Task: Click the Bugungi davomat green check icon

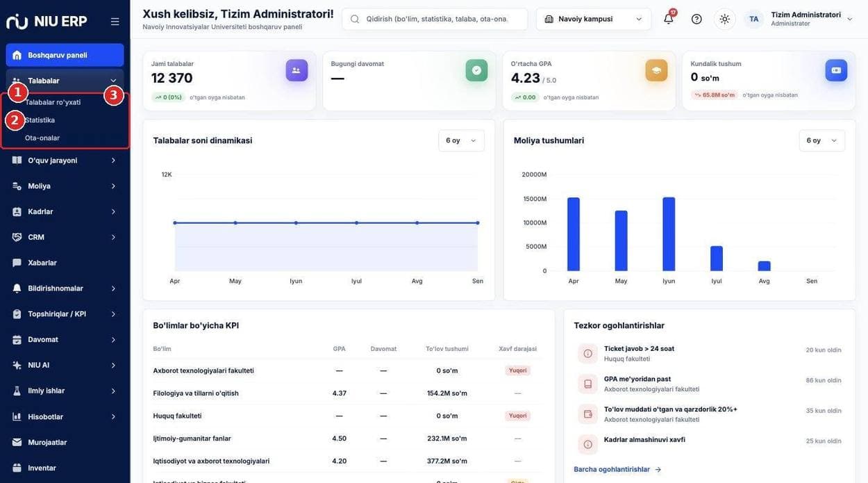Action: [476, 70]
